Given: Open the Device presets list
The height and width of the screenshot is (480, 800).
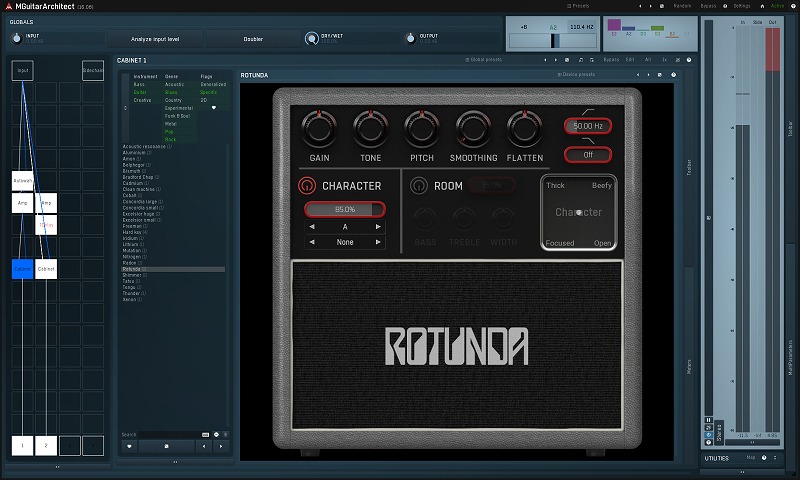Looking at the screenshot, I should pos(579,75).
